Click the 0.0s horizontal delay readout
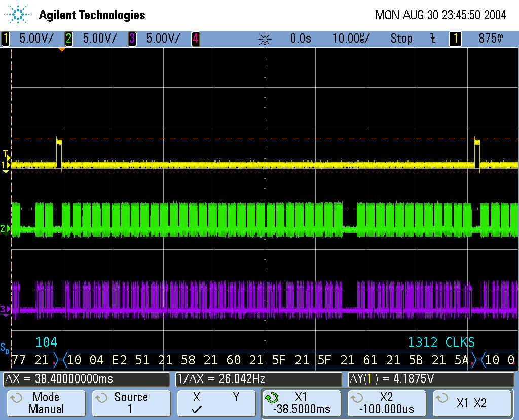 coord(301,39)
